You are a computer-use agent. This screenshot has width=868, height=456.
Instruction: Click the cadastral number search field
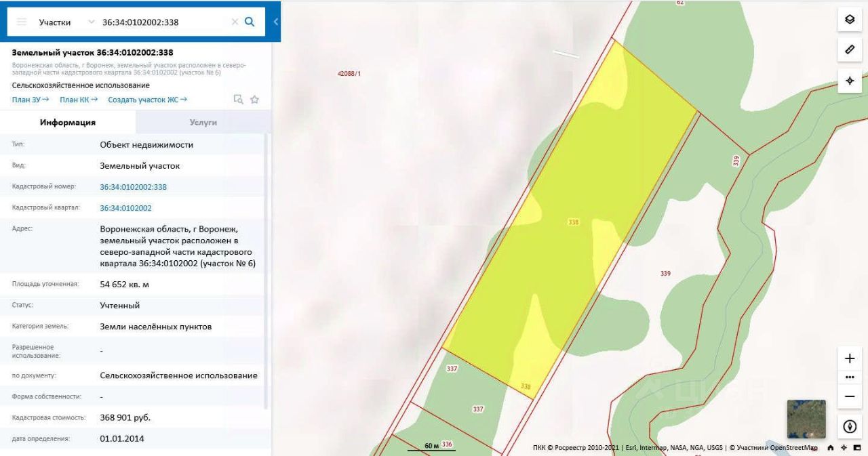(163, 22)
